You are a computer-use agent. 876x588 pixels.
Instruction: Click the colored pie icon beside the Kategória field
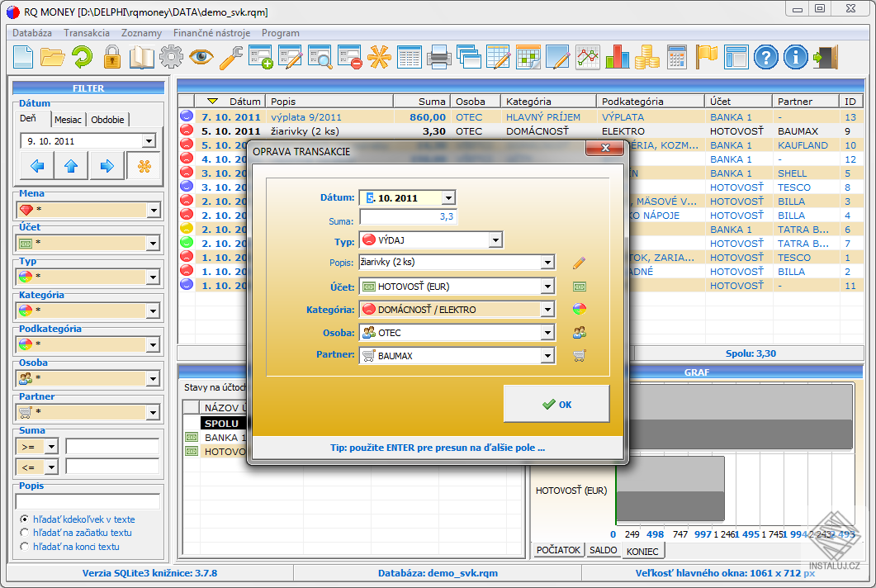point(580,309)
